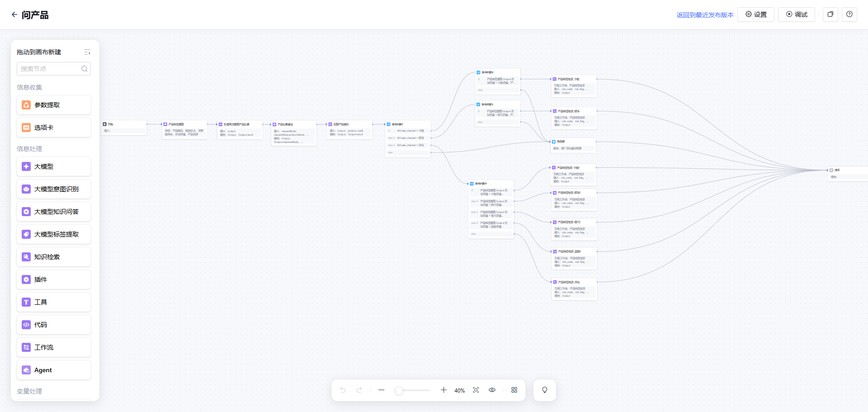The width and height of the screenshot is (868, 412).
Task: Open the 设置 settings button
Action: [x=756, y=14]
